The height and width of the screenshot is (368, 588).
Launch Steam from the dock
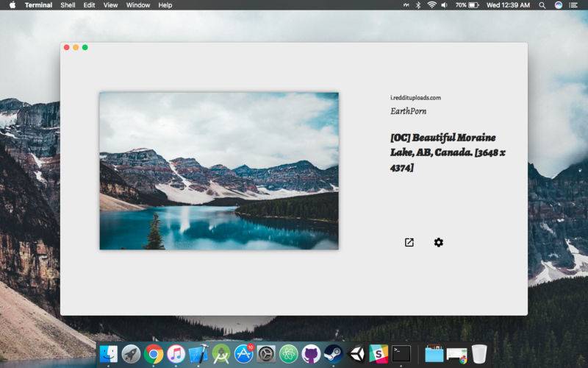[x=334, y=354]
